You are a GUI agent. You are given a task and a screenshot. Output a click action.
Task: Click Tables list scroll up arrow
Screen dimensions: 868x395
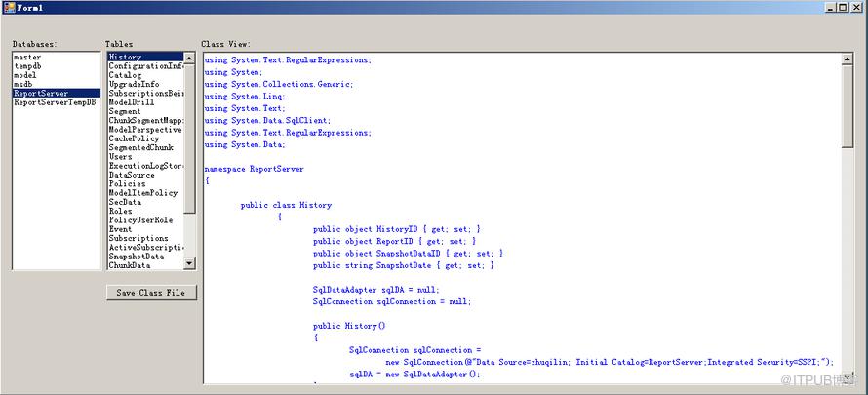[189, 59]
